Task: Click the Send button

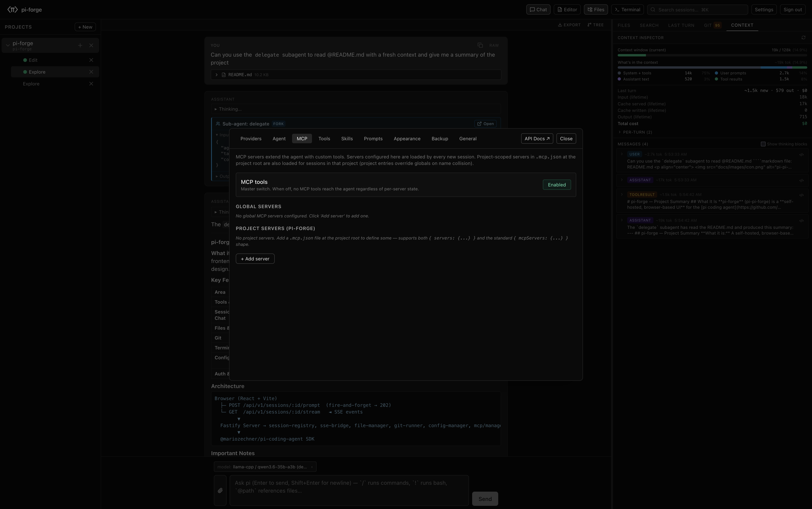Action: point(485,499)
